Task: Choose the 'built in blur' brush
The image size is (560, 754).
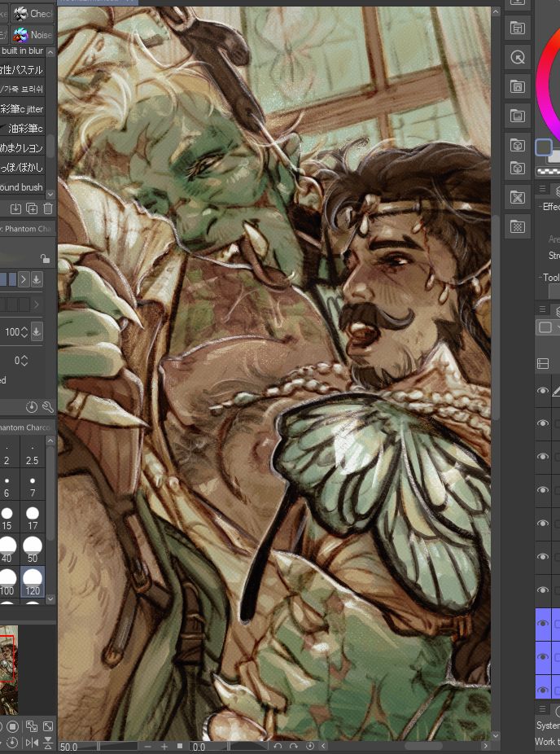Action: tap(22, 50)
